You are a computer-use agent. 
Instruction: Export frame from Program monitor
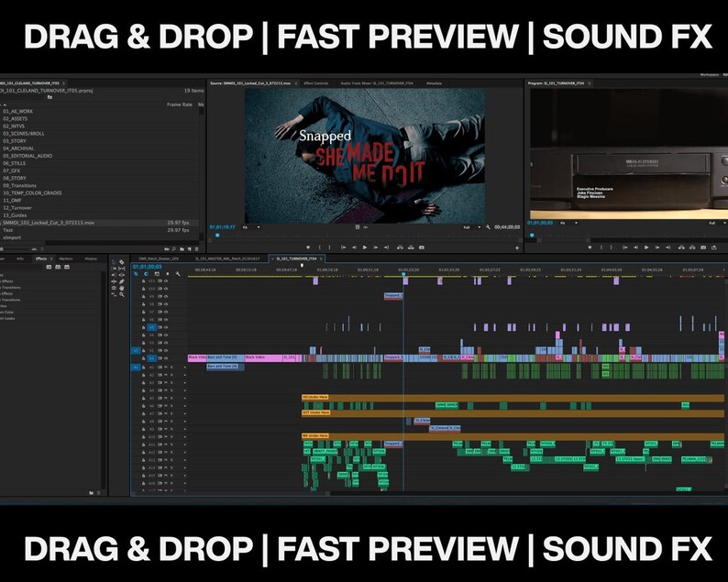click(x=703, y=247)
